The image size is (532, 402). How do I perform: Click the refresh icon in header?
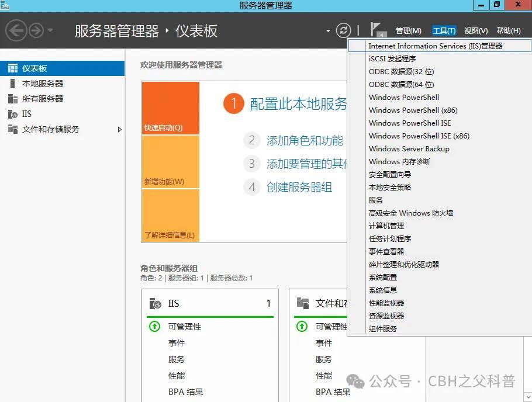click(x=344, y=30)
